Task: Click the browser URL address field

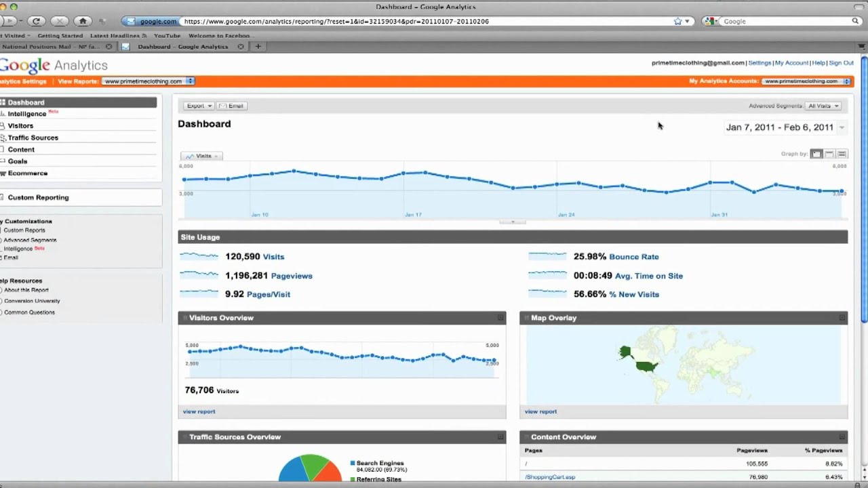Action: (x=426, y=21)
